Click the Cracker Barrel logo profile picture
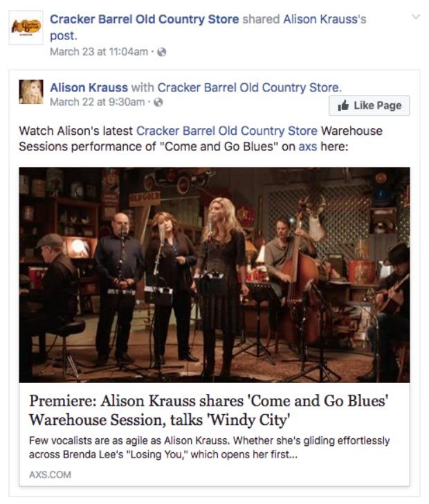The image size is (429, 504). 26,27
